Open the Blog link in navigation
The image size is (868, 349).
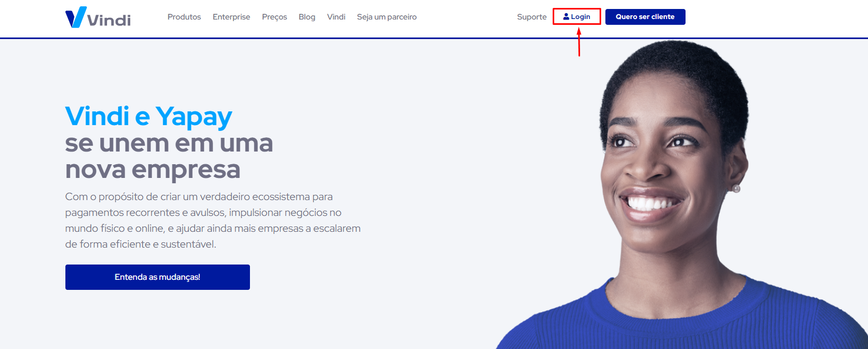[x=307, y=17]
